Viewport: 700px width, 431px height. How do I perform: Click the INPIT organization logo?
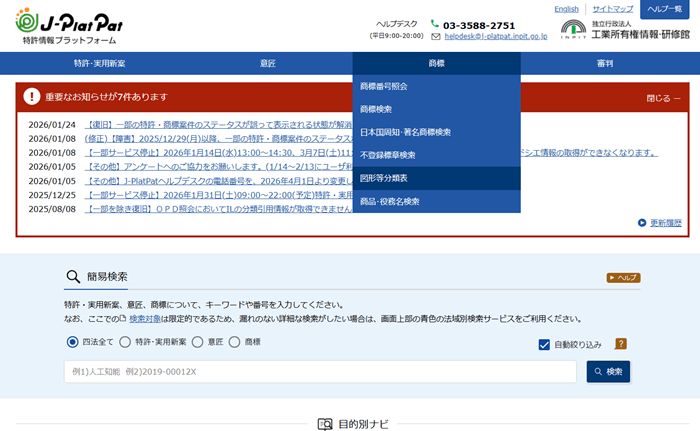(x=574, y=29)
